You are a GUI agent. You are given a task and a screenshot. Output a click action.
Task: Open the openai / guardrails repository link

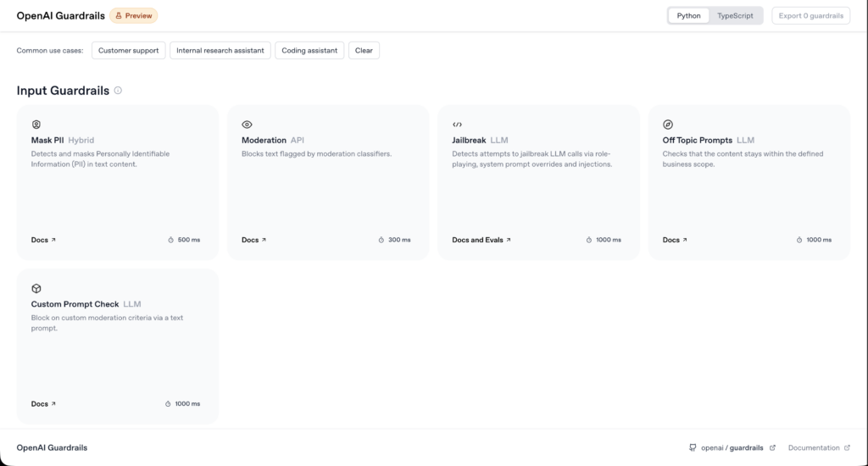[731, 447]
